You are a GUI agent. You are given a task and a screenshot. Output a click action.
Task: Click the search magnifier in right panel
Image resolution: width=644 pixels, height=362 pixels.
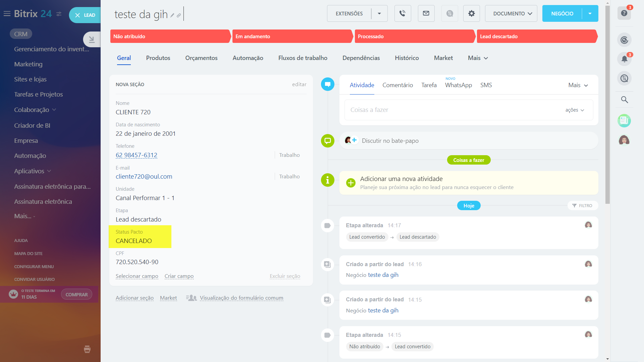pos(624,100)
